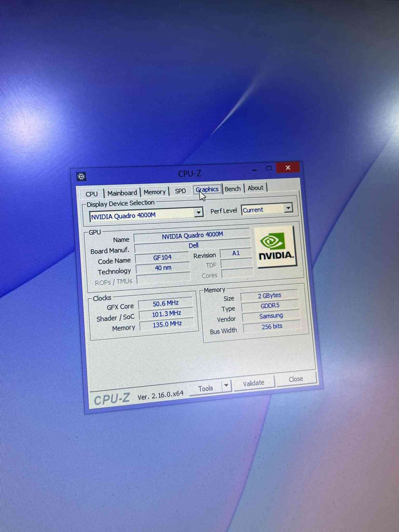The image size is (399, 532).
Task: Open the Tools dropdown arrow
Action: pos(226,385)
